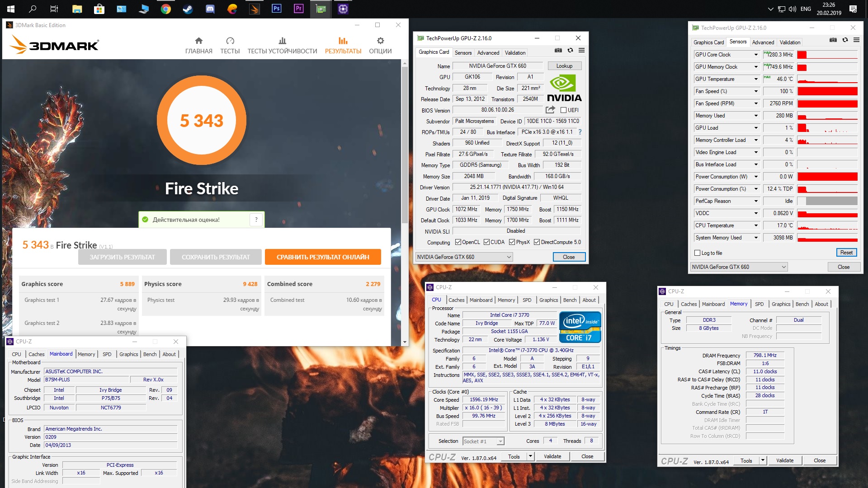Toggle PhysX checkbox in GPU-Z
The width and height of the screenshot is (868, 488).
pyautogui.click(x=512, y=242)
